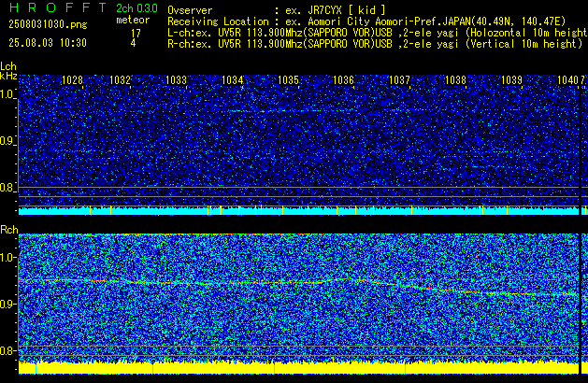
Task: Click the HROFFT title text
Action: [x=58, y=7]
